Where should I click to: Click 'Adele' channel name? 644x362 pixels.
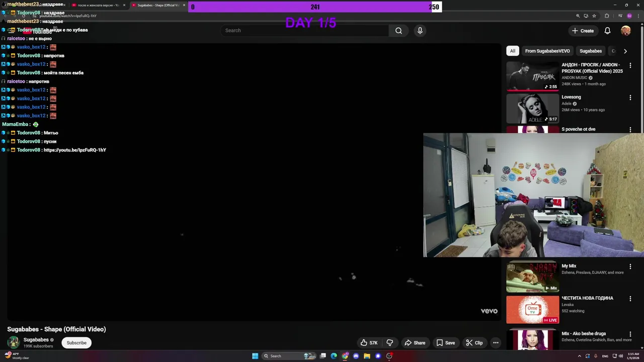[x=567, y=104]
